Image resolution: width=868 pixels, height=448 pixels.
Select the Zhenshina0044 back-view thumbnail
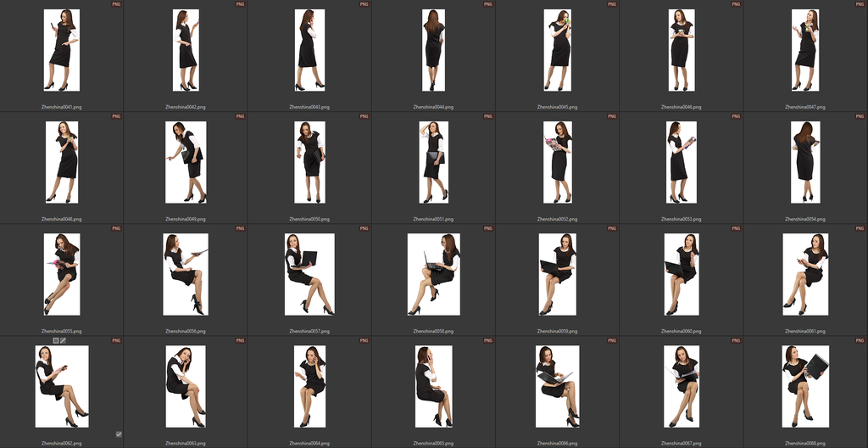pyautogui.click(x=434, y=50)
